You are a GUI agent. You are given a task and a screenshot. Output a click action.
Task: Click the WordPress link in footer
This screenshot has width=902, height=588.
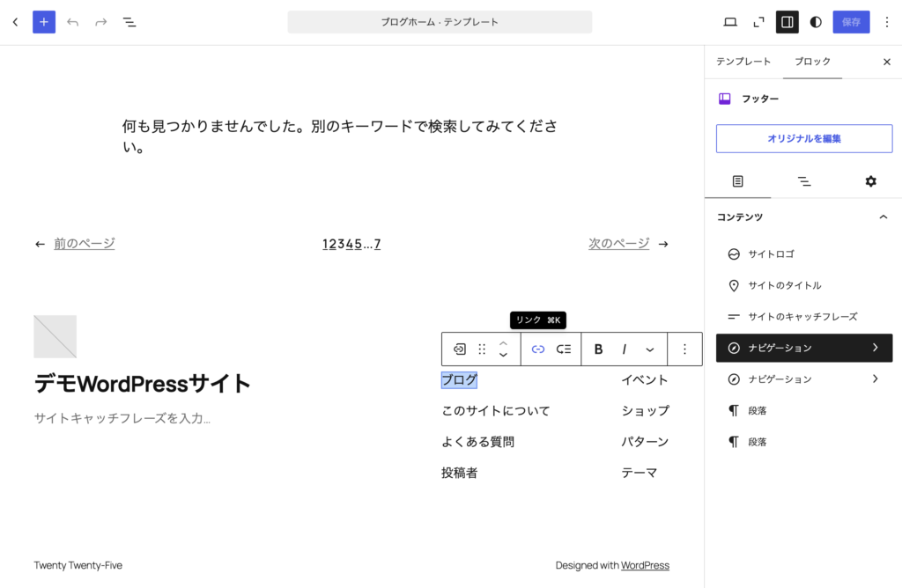[x=645, y=566]
